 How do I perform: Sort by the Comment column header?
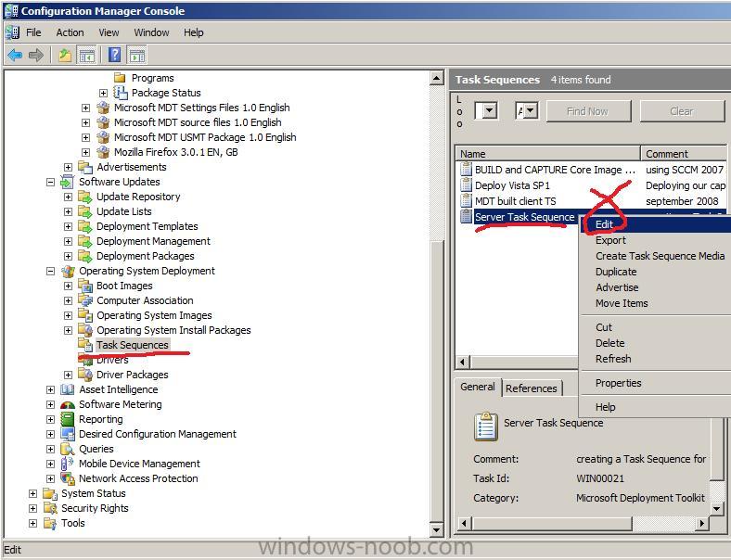(x=684, y=153)
